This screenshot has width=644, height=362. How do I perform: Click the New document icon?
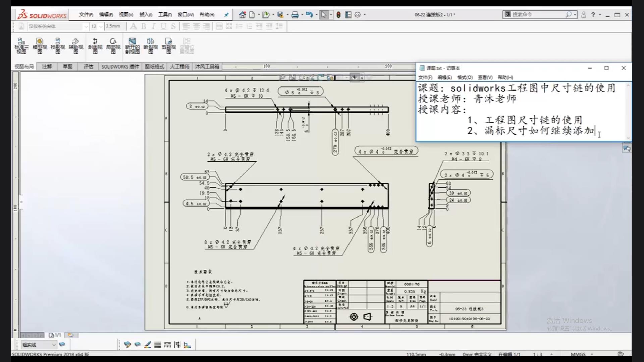click(x=252, y=15)
